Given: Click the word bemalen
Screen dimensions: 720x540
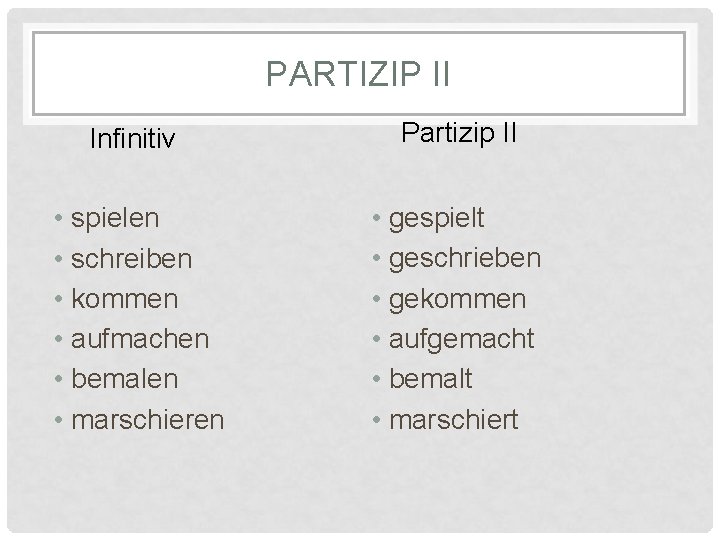Looking at the screenshot, I should pos(125,379).
